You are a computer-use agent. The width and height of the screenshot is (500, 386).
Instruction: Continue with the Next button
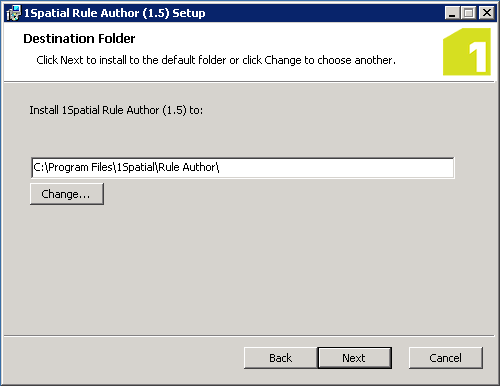pyautogui.click(x=355, y=358)
